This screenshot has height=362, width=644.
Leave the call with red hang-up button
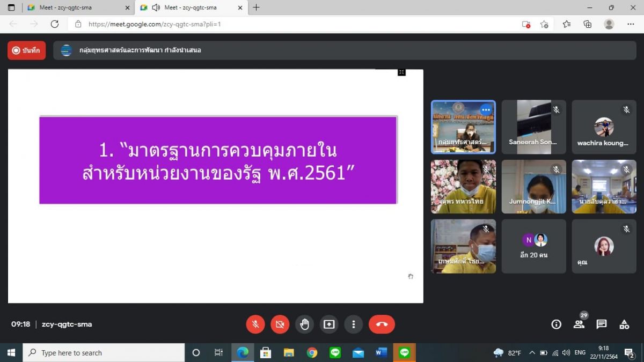click(x=382, y=324)
